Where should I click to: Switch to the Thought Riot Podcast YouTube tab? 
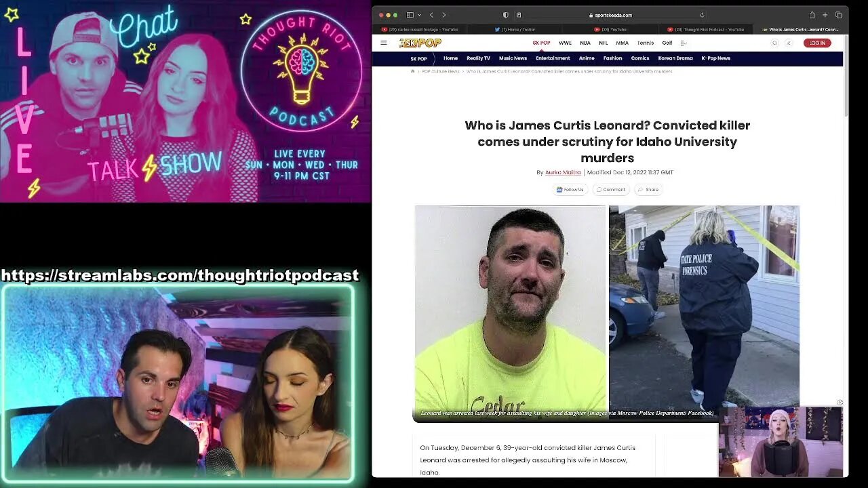[x=705, y=29]
